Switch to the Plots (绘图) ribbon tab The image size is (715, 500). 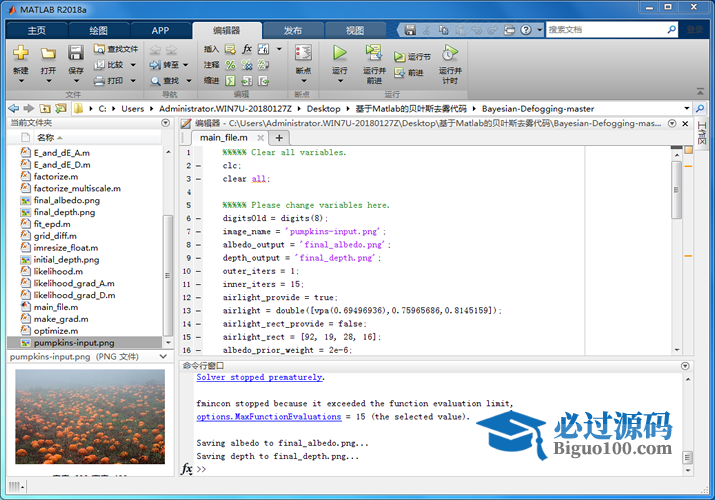[98, 30]
